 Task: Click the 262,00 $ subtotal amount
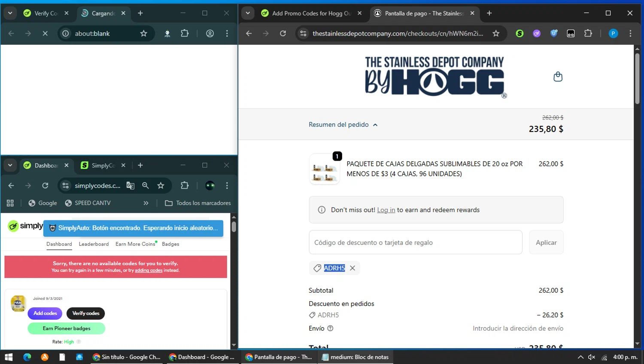[551, 291]
